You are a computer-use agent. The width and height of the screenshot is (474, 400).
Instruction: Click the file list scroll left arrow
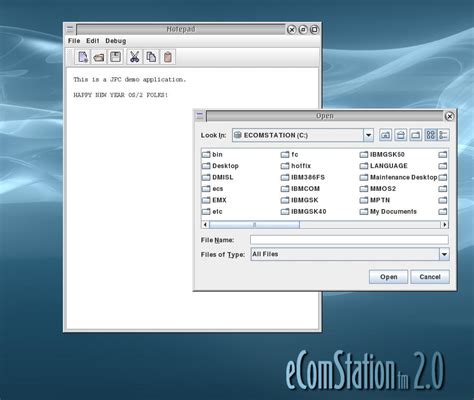pos(205,225)
